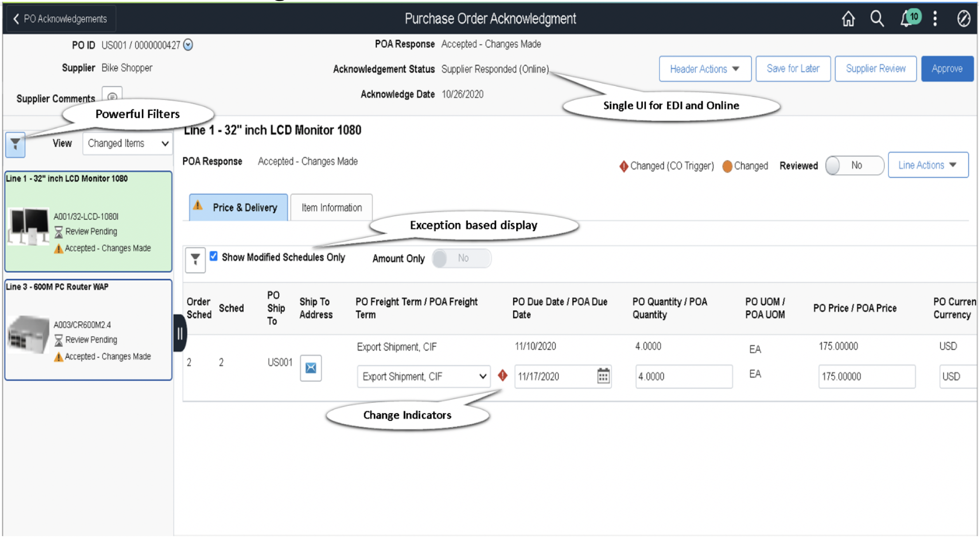980x537 pixels.
Task: Open the View dropdown showing Changed Items
Action: click(x=127, y=143)
